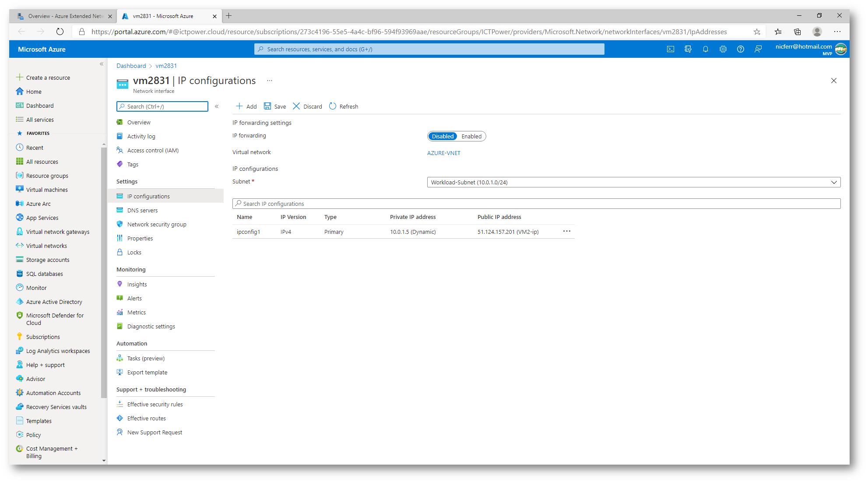Open the more options ellipsis beside title
This screenshot has height=483, width=868.
click(270, 81)
